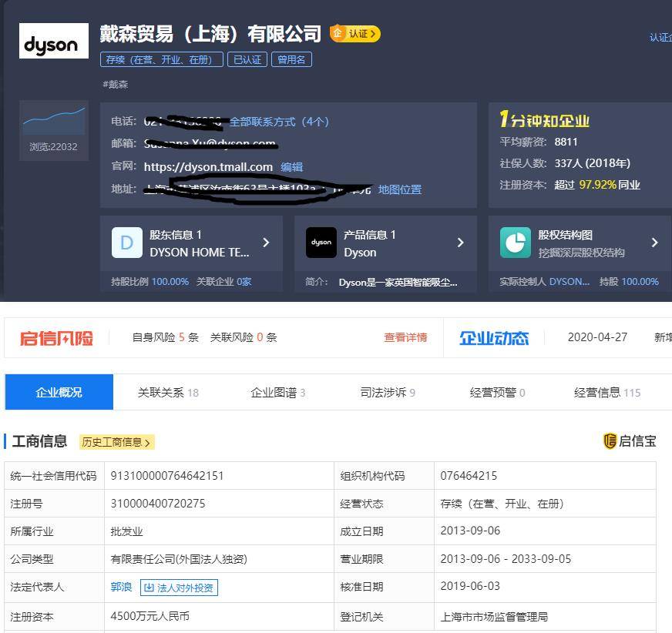Viewport: 672px width, 633px height.
Task: Click the 4500万元人民币 registered capital value
Action: point(150,616)
